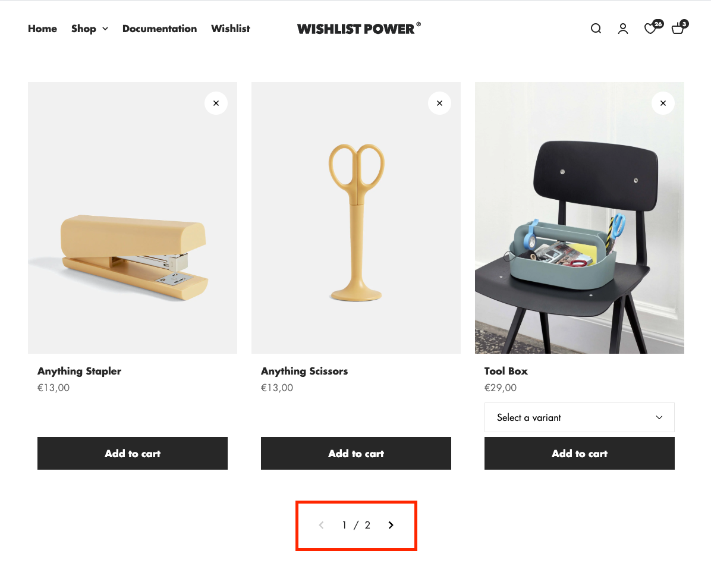The height and width of the screenshot is (588, 711).
Task: Open the Documentation menu item
Action: [159, 29]
